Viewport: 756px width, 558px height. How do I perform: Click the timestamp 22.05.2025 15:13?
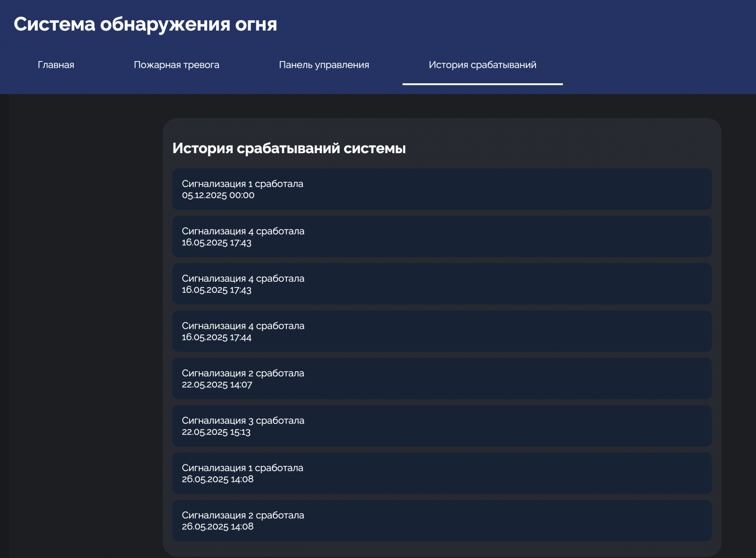(x=216, y=432)
